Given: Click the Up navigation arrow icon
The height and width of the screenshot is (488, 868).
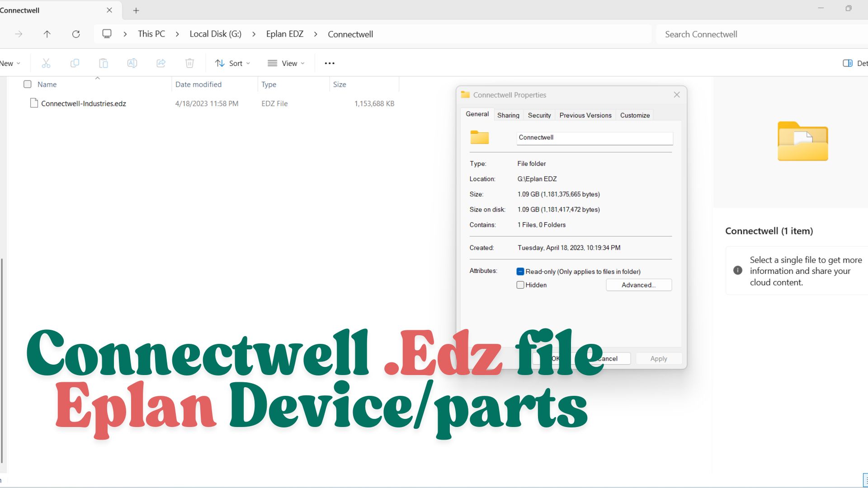Looking at the screenshot, I should click(x=47, y=34).
